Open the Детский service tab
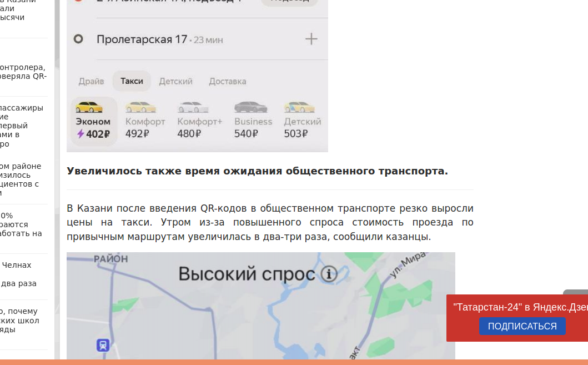Viewport: 588px width, 365px height. pyautogui.click(x=175, y=81)
